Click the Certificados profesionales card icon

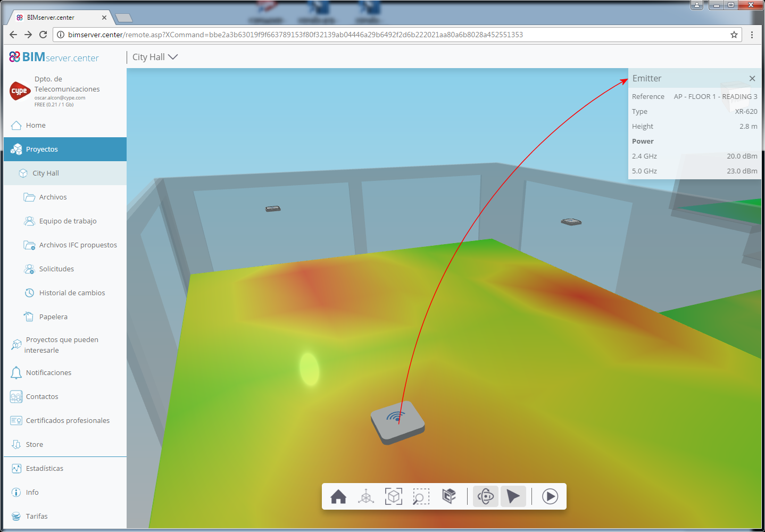pyautogui.click(x=16, y=421)
